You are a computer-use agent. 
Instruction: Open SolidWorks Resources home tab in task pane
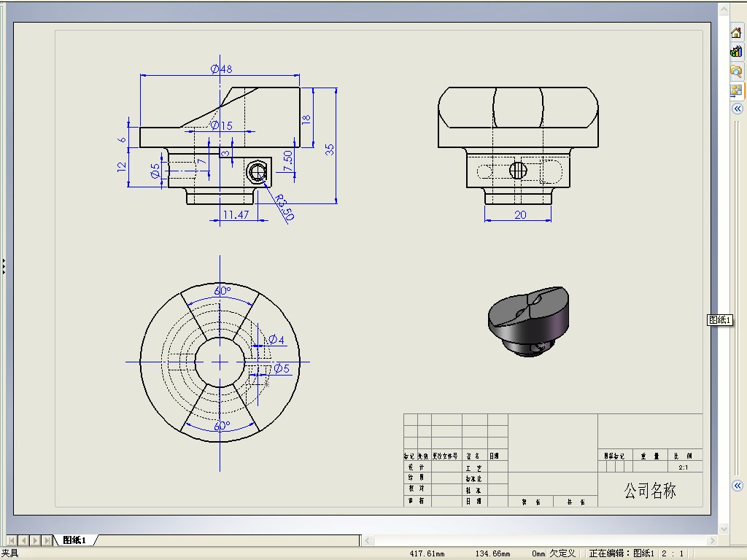[x=736, y=32]
